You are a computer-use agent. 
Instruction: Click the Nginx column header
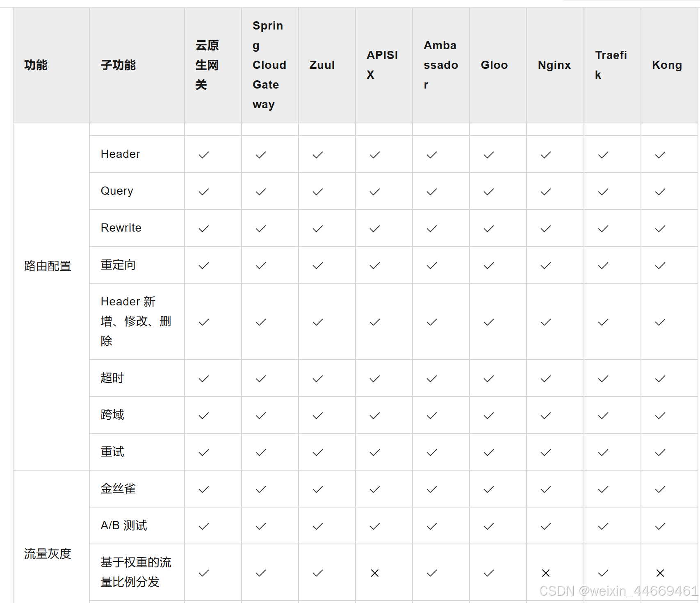coord(554,65)
